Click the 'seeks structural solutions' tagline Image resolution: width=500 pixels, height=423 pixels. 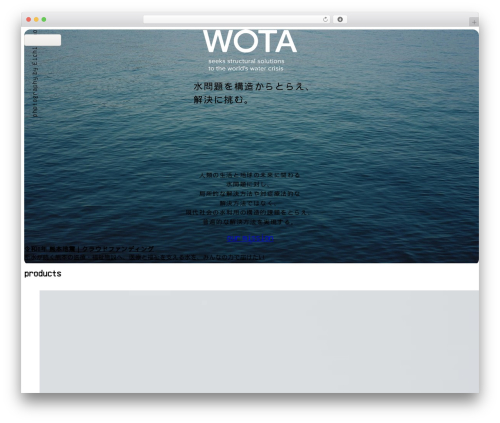pos(246,61)
